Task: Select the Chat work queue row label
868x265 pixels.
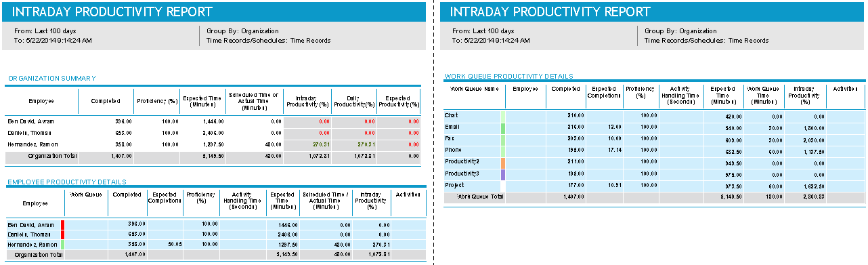Action: click(x=451, y=116)
